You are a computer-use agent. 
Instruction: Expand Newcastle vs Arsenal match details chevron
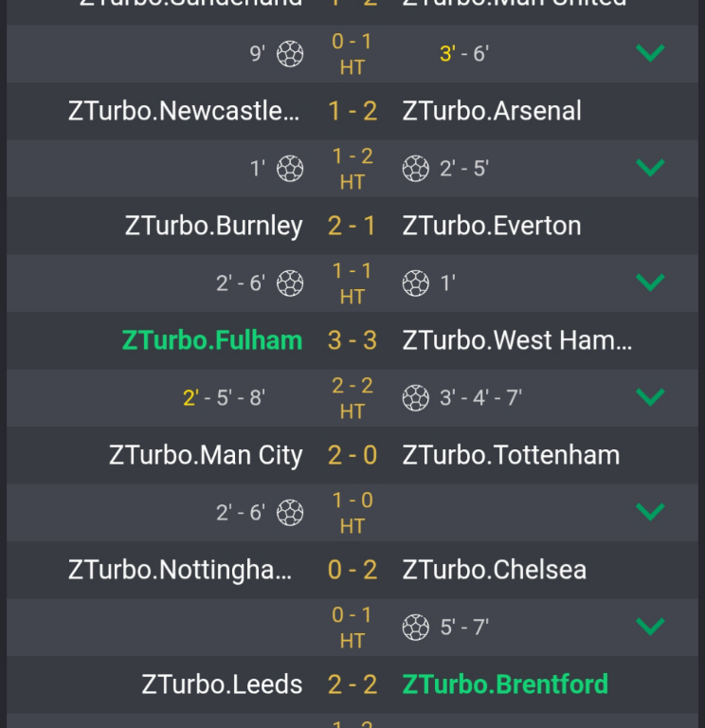[650, 169]
